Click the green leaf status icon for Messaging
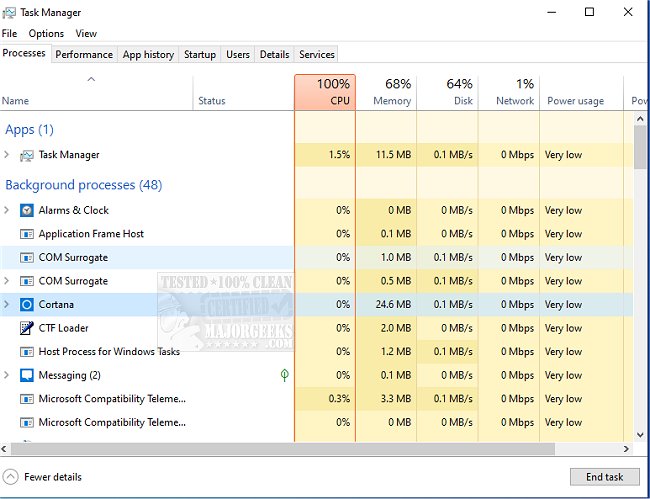Image resolution: width=650 pixels, height=499 pixels. point(284,375)
